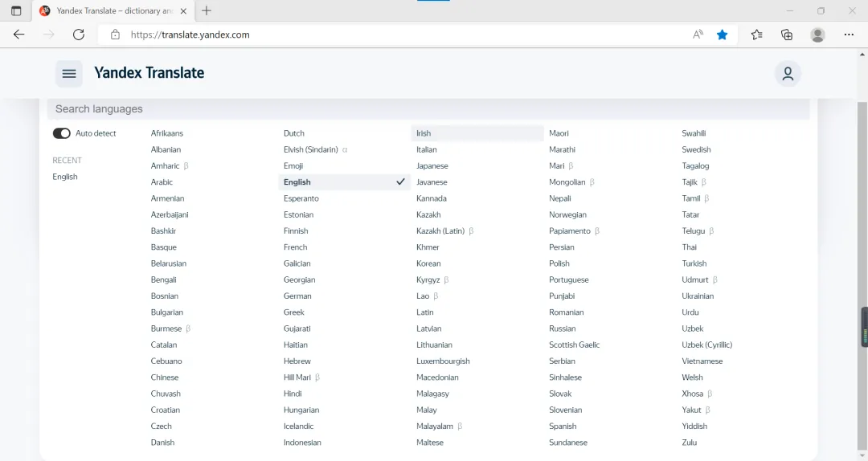
Task: Select Bashkir language
Action: 163,230
